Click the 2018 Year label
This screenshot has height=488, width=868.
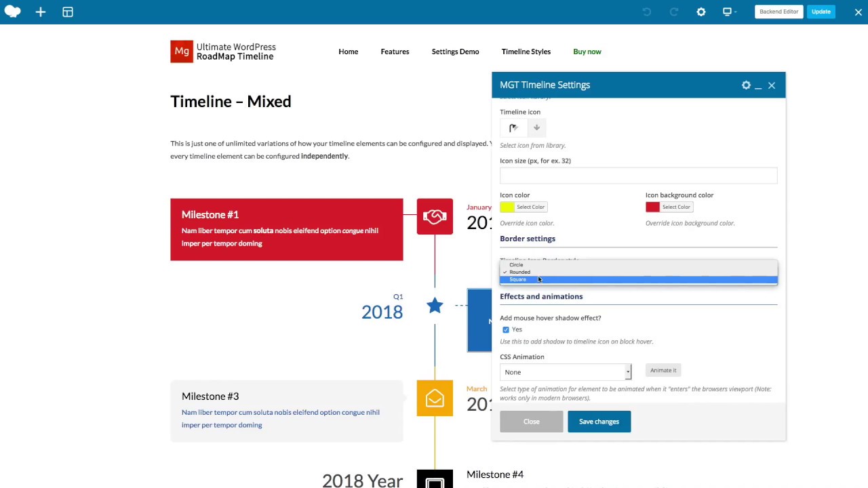[x=362, y=481]
